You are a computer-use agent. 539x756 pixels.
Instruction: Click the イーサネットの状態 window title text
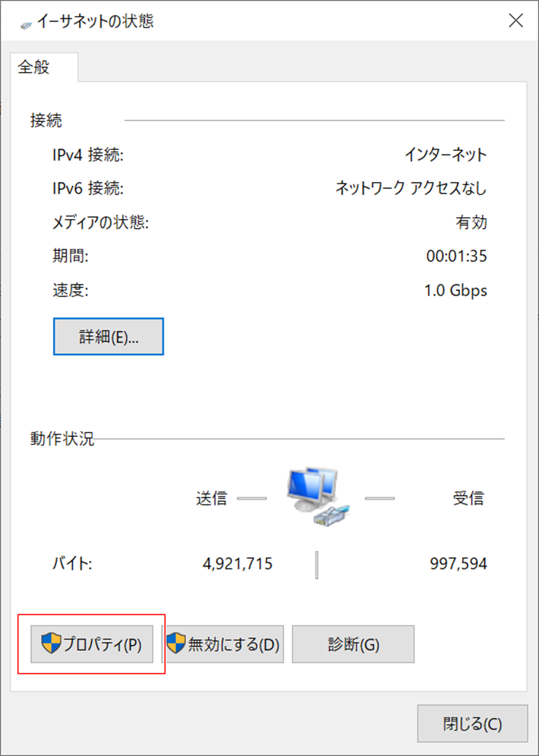point(96,22)
